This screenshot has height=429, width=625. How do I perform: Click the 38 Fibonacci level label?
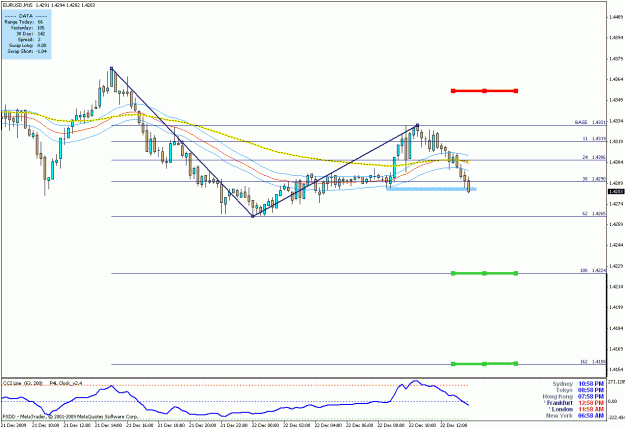(594, 179)
